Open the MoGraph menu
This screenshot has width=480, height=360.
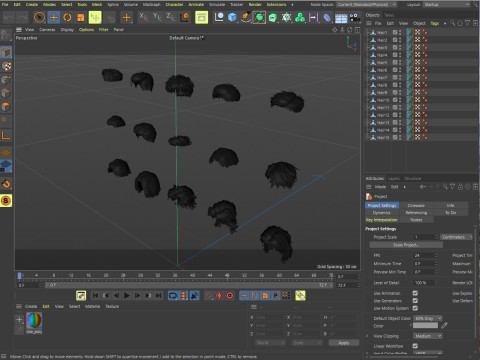pyautogui.click(x=151, y=4)
